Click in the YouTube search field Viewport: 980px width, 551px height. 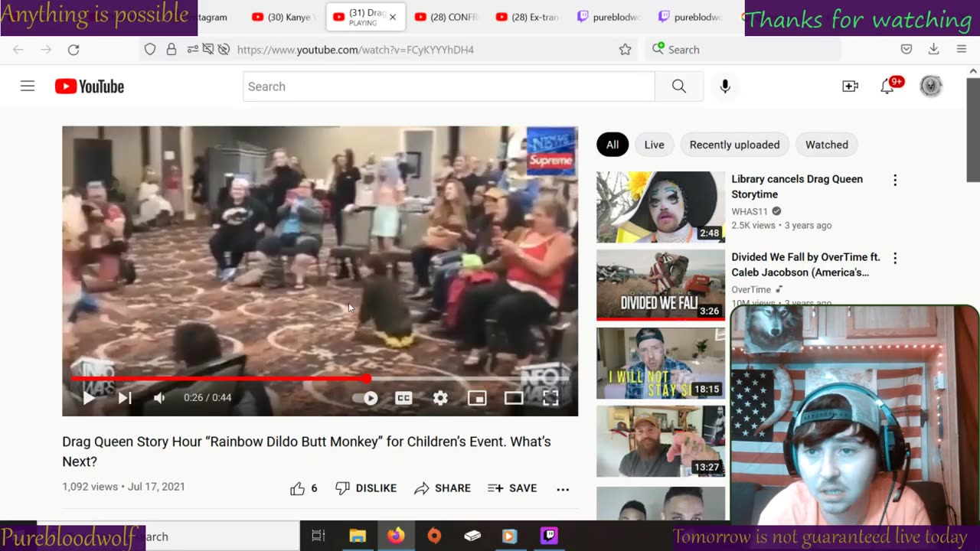tap(449, 86)
